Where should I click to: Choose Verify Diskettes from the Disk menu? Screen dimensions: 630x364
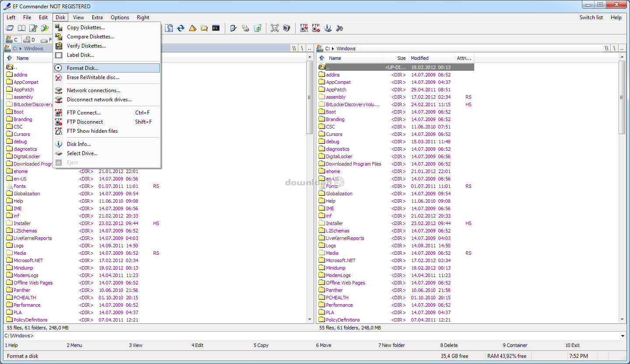coord(107,46)
